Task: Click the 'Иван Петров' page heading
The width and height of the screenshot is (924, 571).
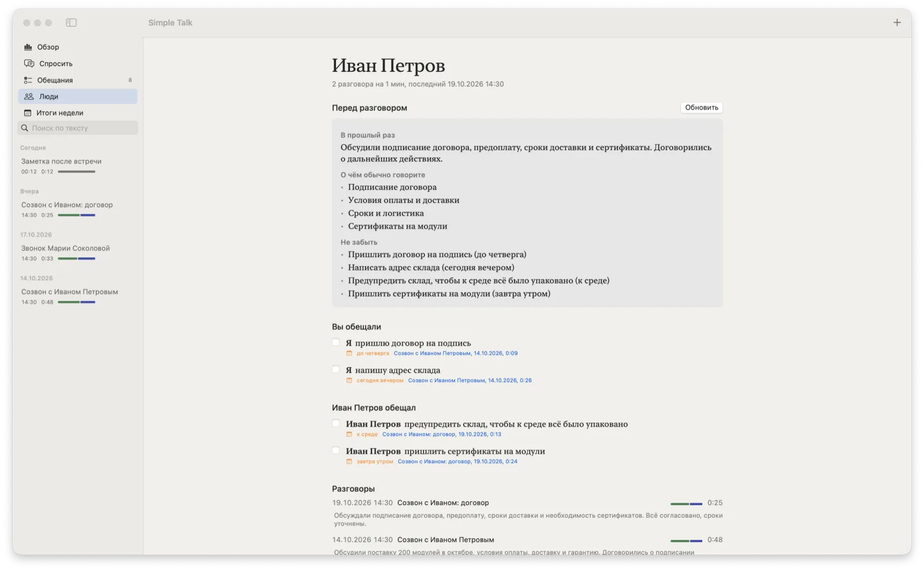Action: 388,66
